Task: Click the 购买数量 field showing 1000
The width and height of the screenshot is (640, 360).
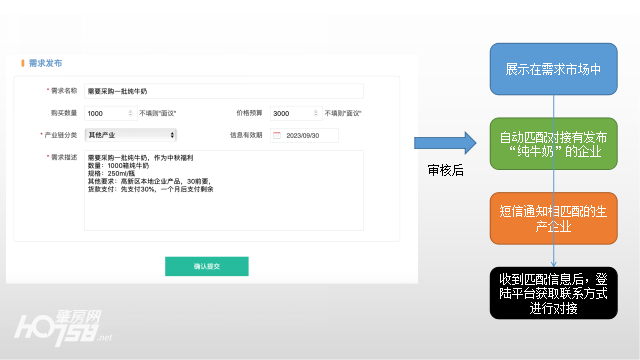Action: click(110, 113)
